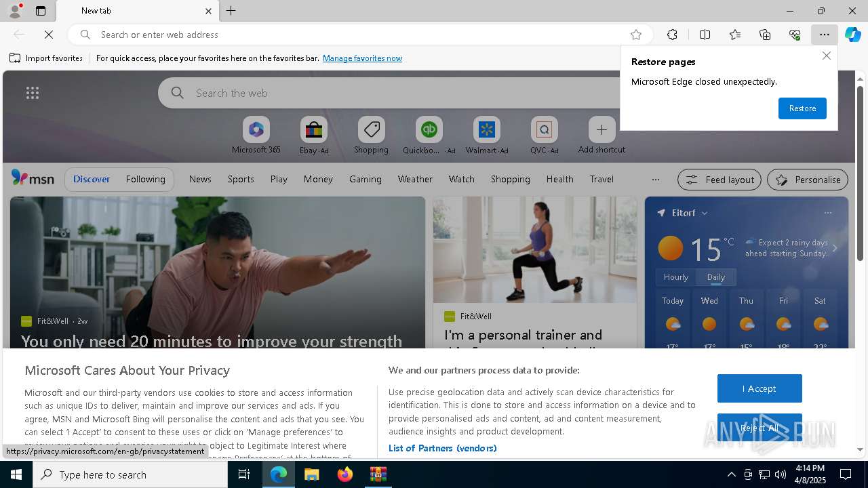Open the QuickBooks shortcut tile
This screenshot has width=868, height=488.
429,136
